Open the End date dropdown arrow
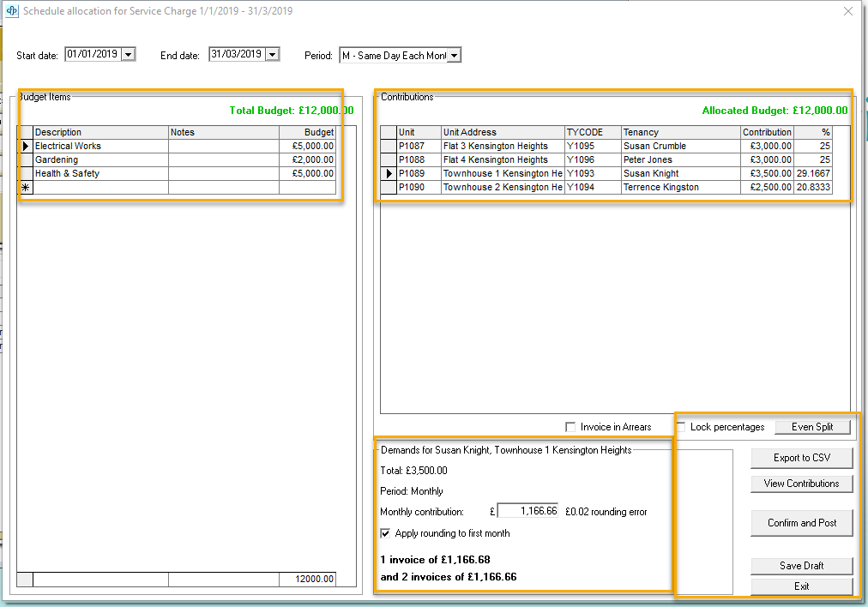Screen dimensions: 868x607 (272, 55)
